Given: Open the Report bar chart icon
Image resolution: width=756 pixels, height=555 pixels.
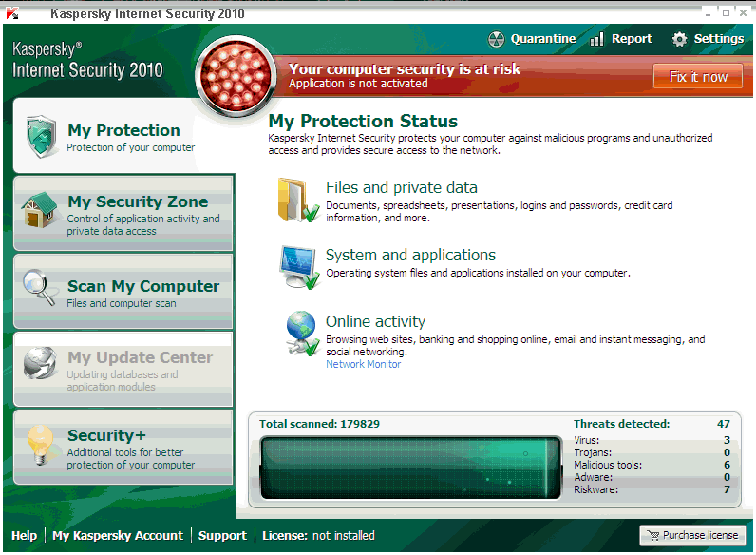Looking at the screenshot, I should tap(596, 40).
